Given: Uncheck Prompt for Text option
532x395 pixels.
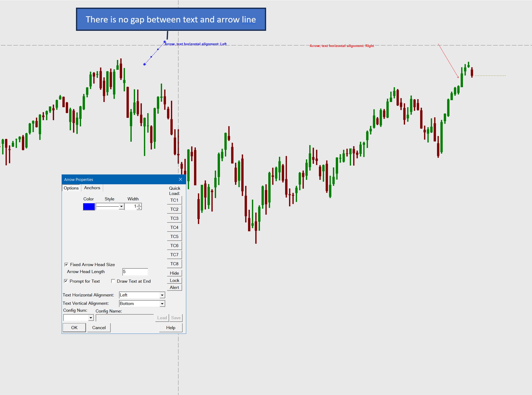Looking at the screenshot, I should click(x=66, y=281).
